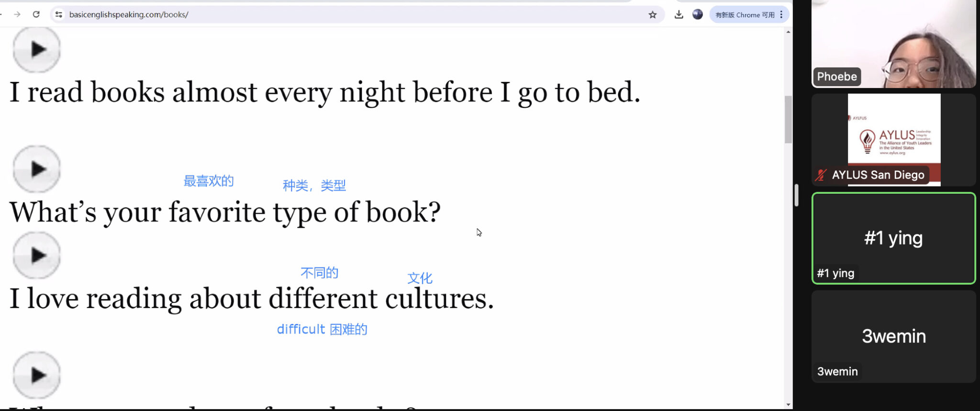Screen dimensions: 980x411
Task: Select Phoebe's video thumbnail
Action: click(893, 44)
